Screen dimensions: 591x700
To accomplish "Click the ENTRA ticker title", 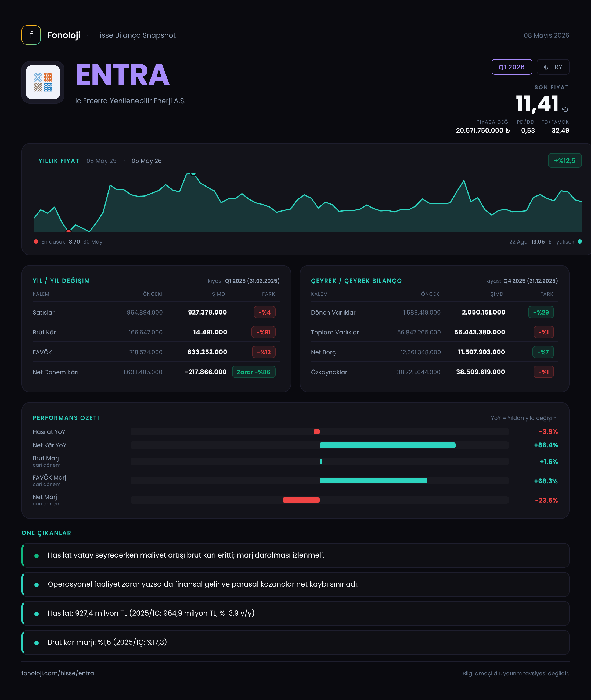I will pyautogui.click(x=122, y=75).
